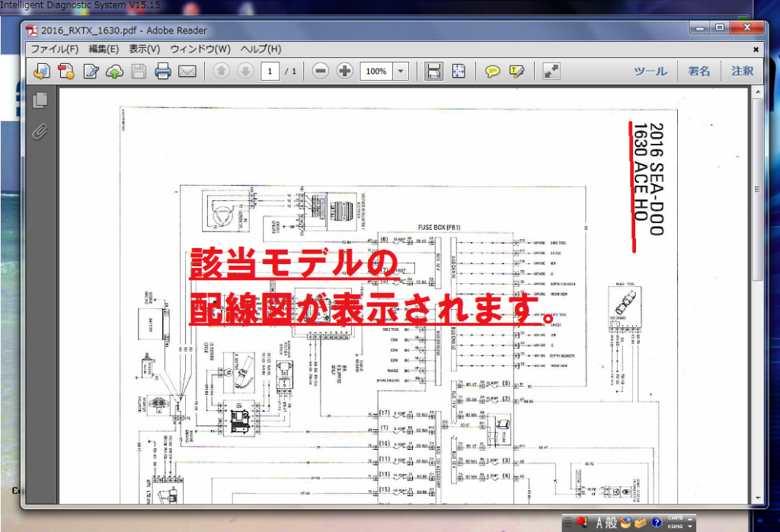Click the cloud upload icon

[x=114, y=72]
